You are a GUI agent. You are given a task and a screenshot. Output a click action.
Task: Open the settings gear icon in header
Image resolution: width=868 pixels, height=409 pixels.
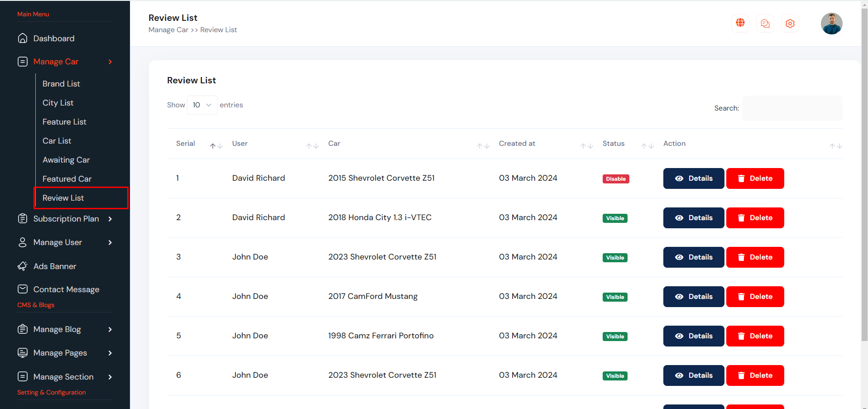[790, 24]
